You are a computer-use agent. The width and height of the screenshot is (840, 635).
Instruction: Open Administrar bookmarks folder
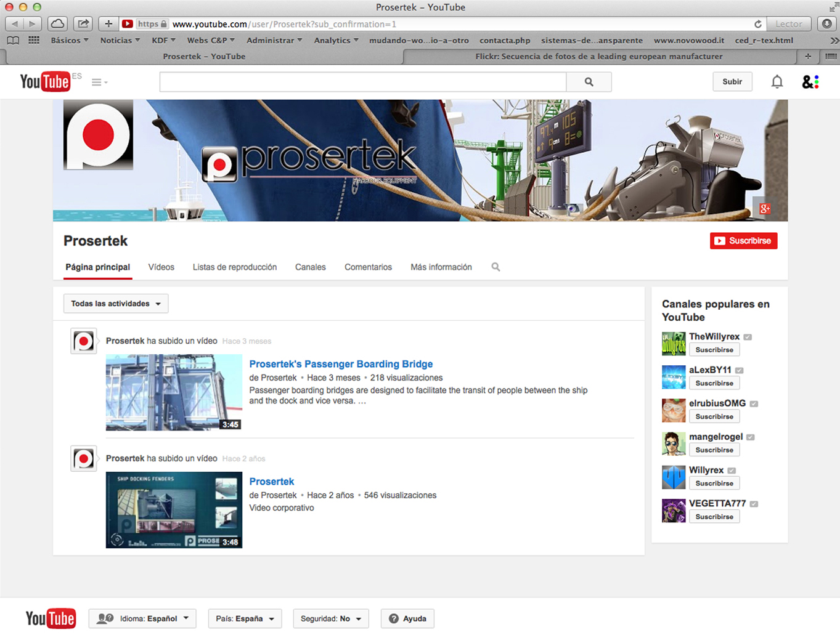pyautogui.click(x=274, y=40)
